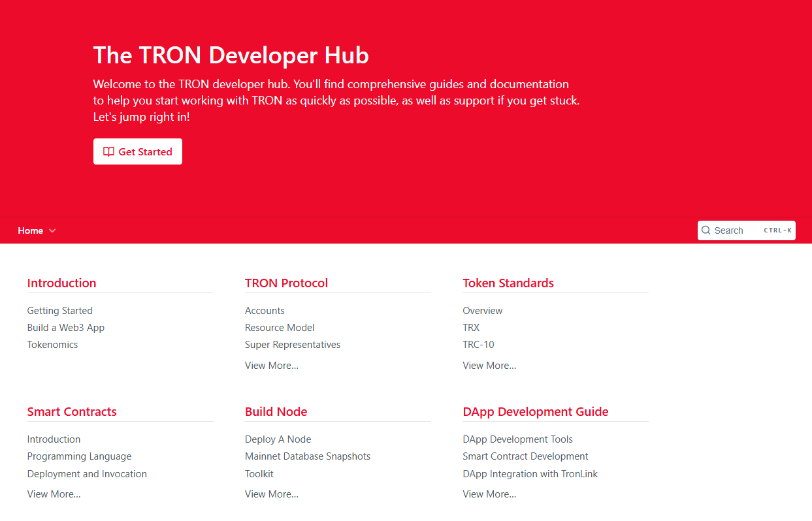This screenshot has height=521, width=812.
Task: Go to Deployment and Invocation
Action: coord(87,474)
